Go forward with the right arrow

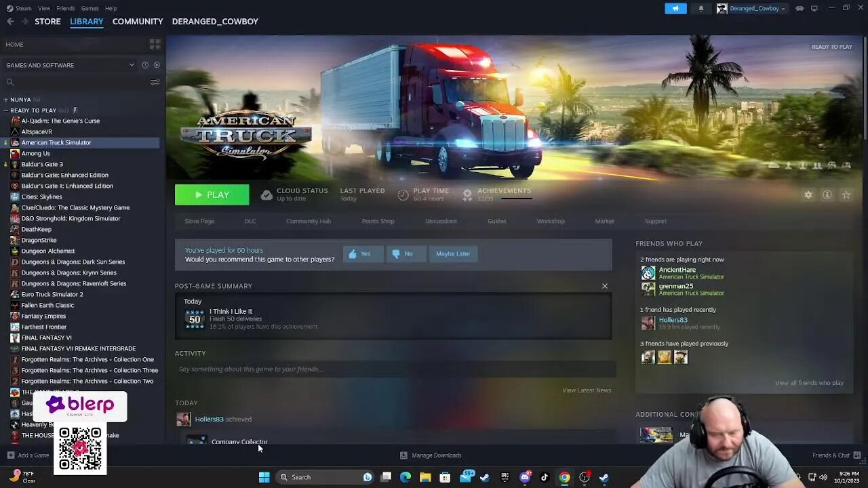(25, 21)
